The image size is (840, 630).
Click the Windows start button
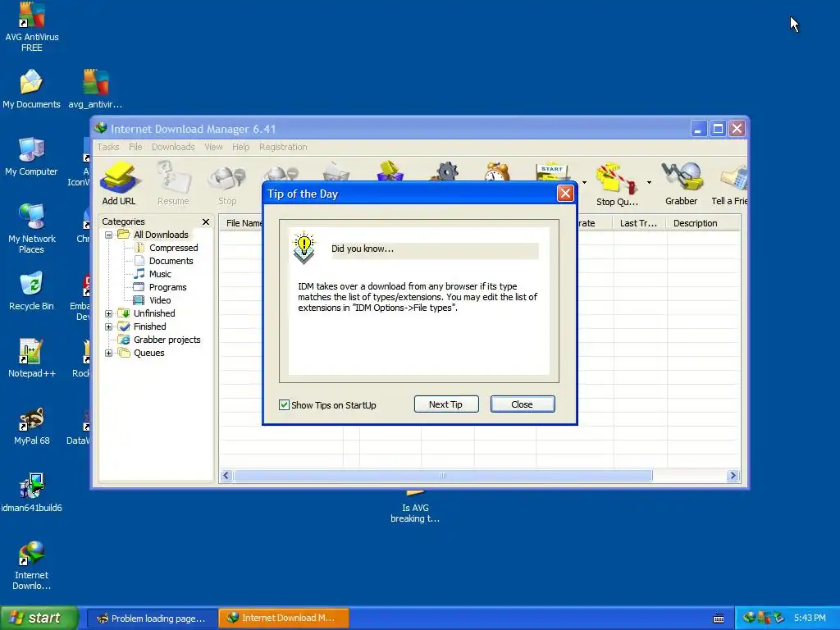point(39,618)
